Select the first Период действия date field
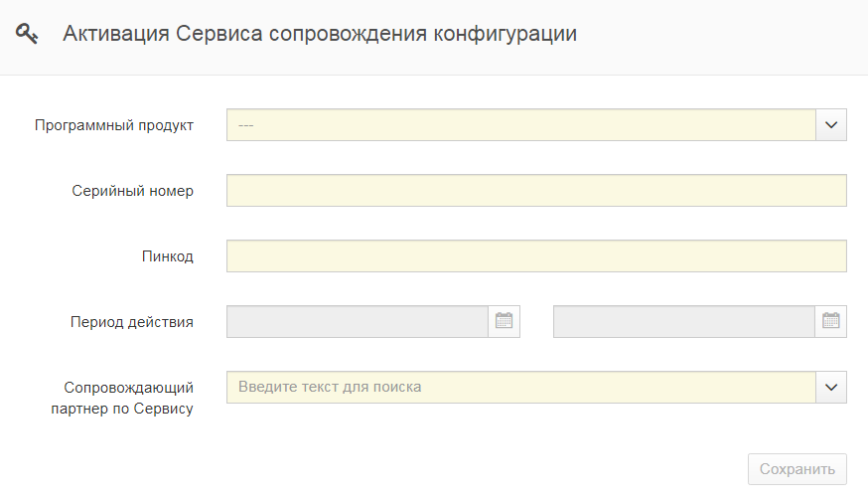The height and width of the screenshot is (501, 868). (358, 321)
